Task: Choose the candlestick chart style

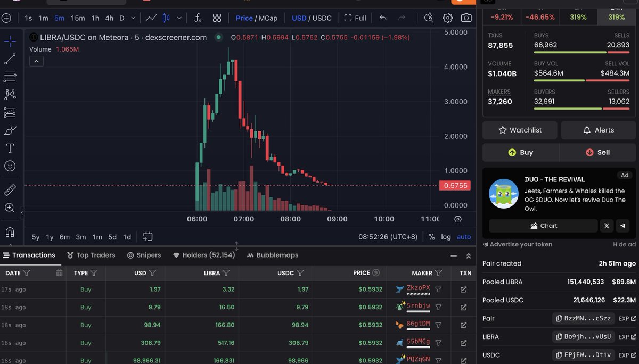Action: pyautogui.click(x=166, y=18)
